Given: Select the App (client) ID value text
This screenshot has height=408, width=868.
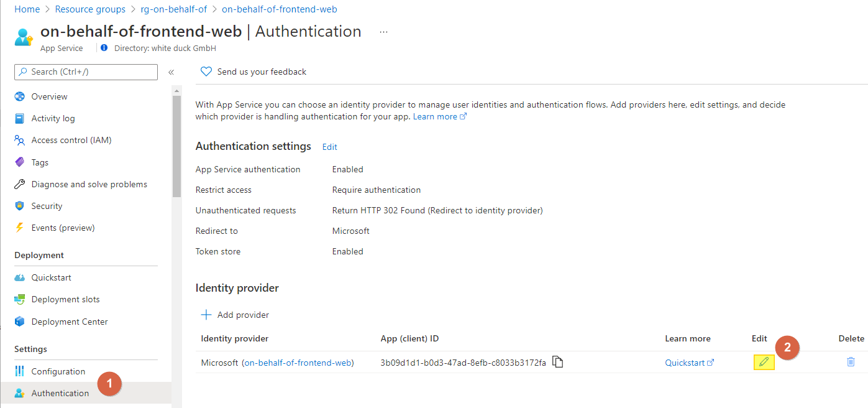Looking at the screenshot, I should [x=463, y=363].
